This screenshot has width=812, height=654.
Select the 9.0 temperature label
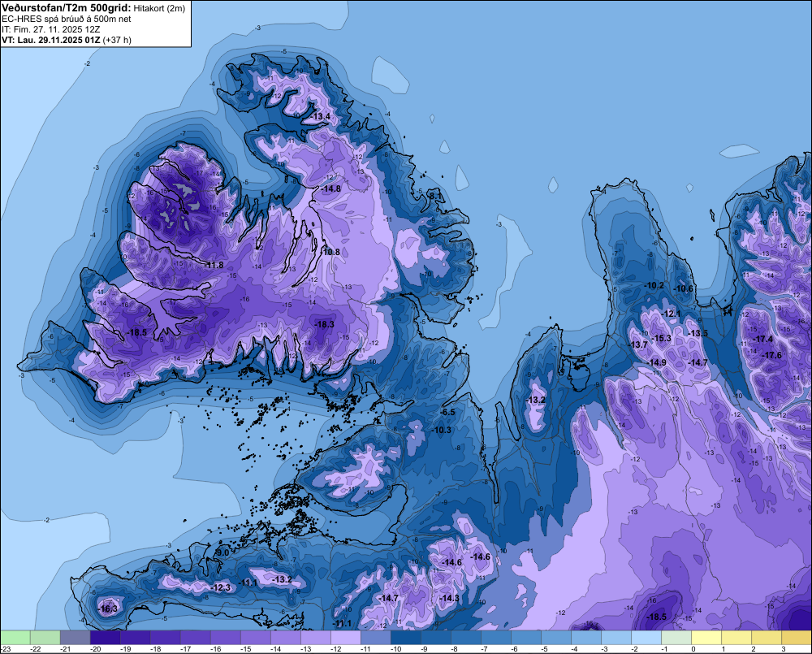(x=222, y=553)
